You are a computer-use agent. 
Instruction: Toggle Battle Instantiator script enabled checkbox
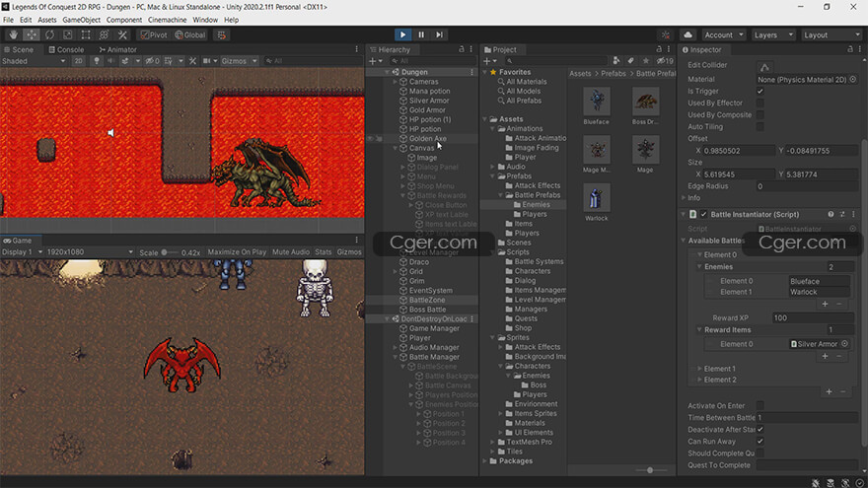[x=704, y=214]
